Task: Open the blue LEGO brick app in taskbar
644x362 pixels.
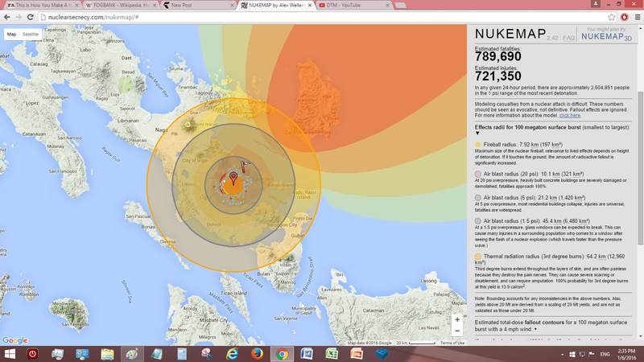Action: tap(382, 354)
